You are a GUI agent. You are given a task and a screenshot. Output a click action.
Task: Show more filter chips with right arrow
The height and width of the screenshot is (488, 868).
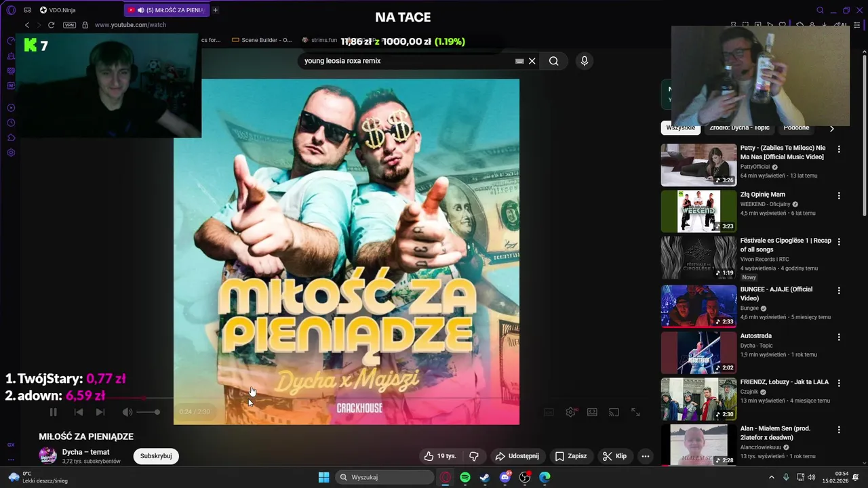tap(832, 128)
